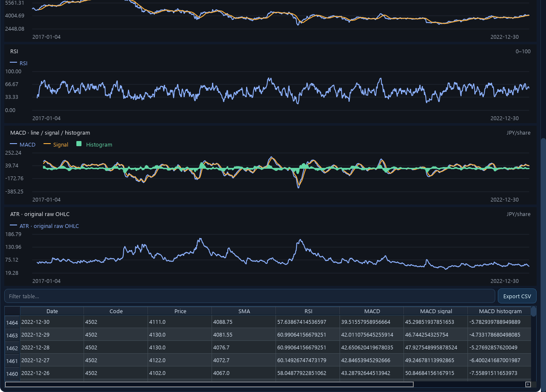Viewport: 546px width, 392px height.
Task: Click the table's horizontal scrollbar thumb
Action: (x=209, y=384)
